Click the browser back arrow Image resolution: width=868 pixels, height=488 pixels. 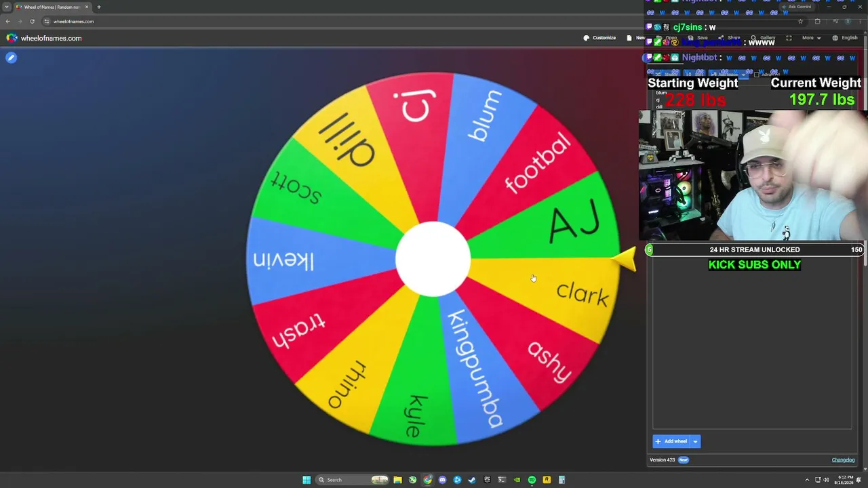click(x=7, y=21)
